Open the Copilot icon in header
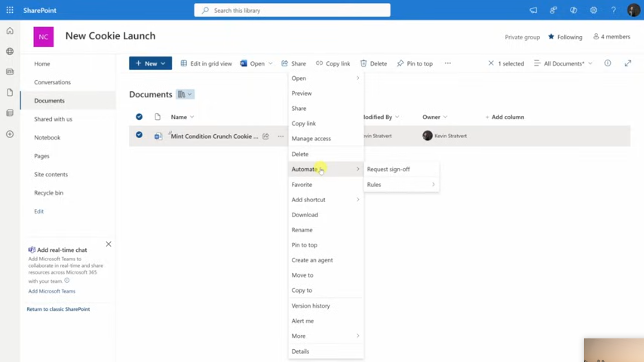 (573, 10)
